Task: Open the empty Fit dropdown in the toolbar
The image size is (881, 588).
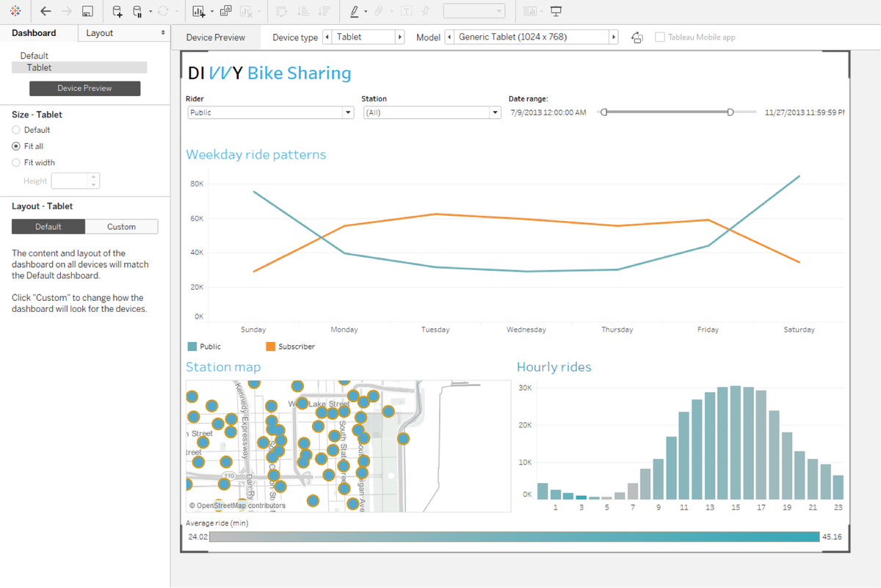Action: pos(474,11)
